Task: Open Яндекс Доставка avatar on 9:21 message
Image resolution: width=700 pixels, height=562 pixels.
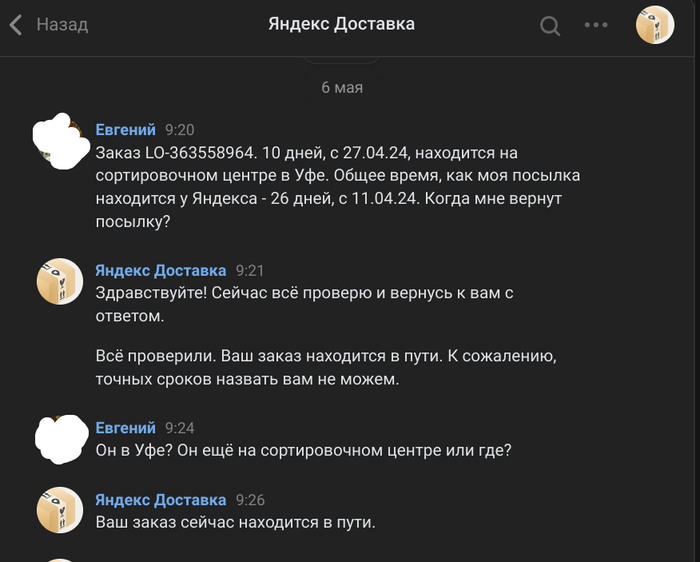Action: pos(59,281)
